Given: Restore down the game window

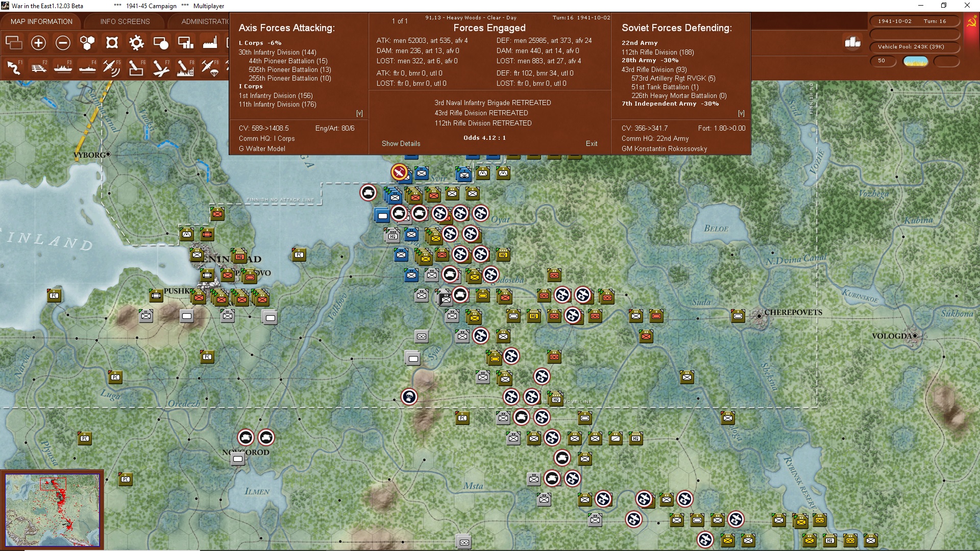Looking at the screenshot, I should (944, 6).
